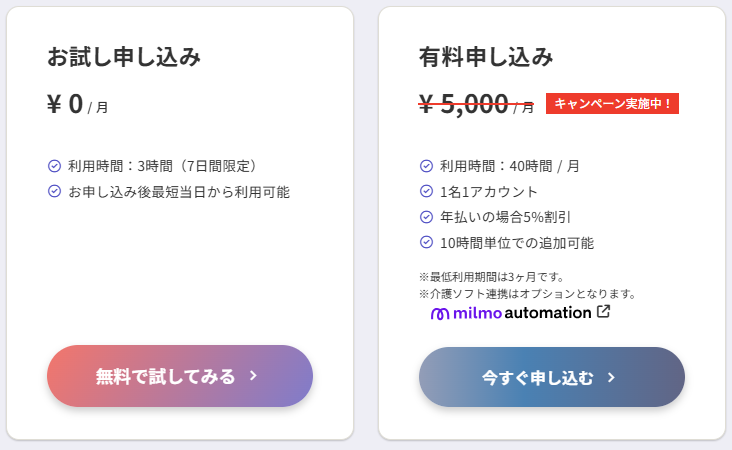Click the 今すぐ申し込む button
Viewport: 732px width, 450px height.
551,377
